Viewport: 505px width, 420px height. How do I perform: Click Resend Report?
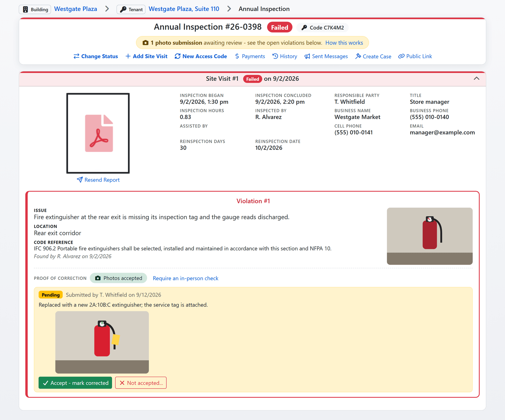pos(98,180)
